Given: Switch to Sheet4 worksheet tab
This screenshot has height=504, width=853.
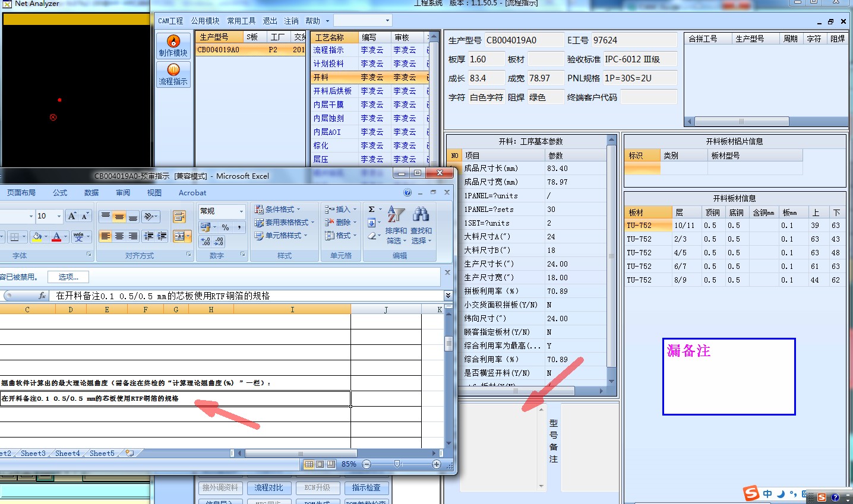Looking at the screenshot, I should pyautogui.click(x=67, y=453).
